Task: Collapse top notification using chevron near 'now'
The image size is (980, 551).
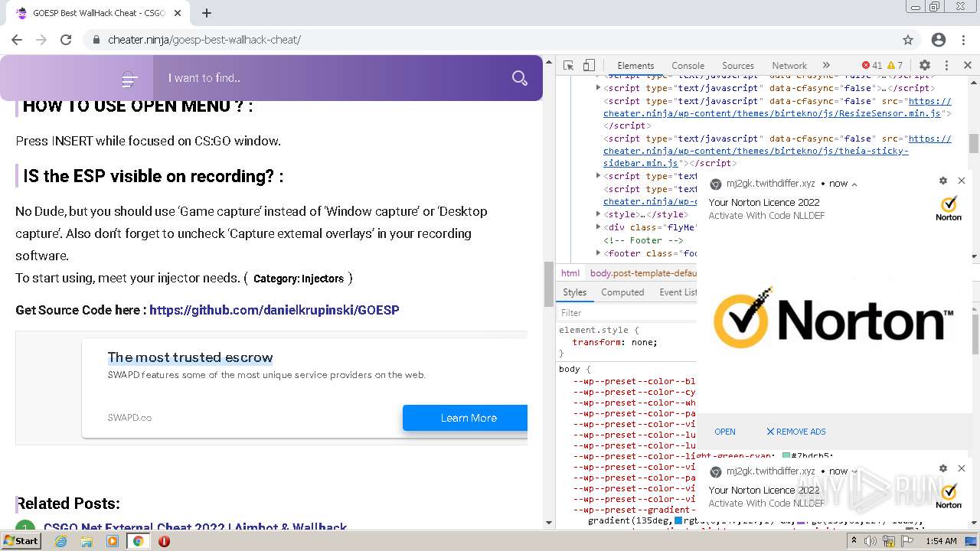Action: click(x=854, y=184)
